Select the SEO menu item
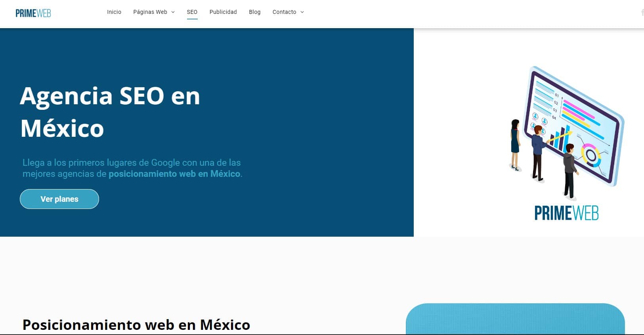 [x=192, y=12]
